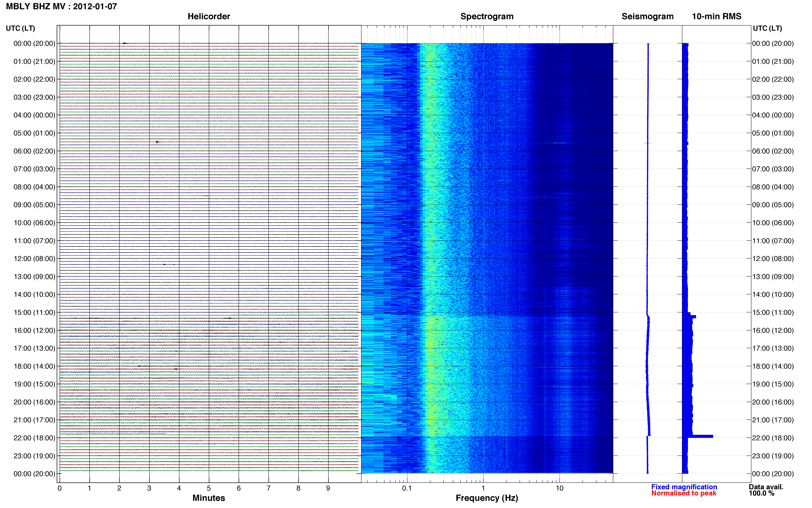Click the 20:00 (16:00) label beside 10-min RMS
This screenshot has height=508, width=812.
(773, 402)
